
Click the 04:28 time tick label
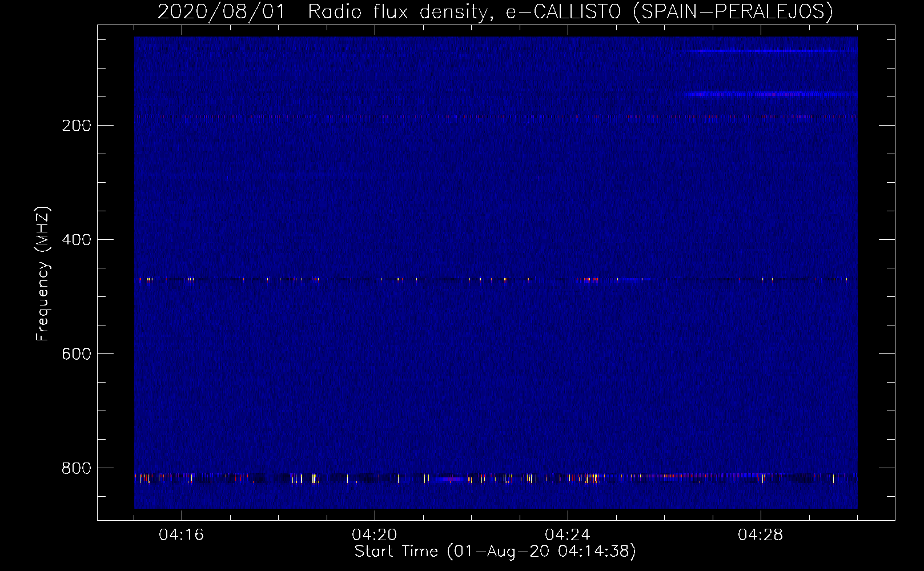pos(761,535)
